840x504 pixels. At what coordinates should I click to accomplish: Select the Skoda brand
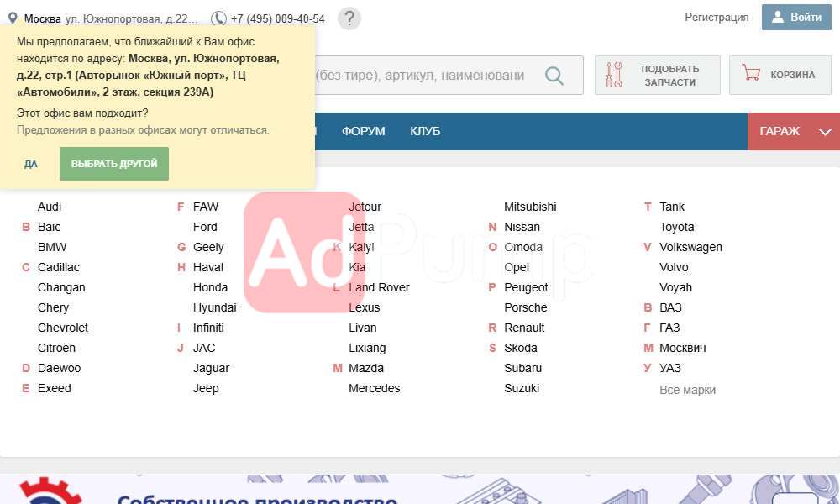(x=520, y=348)
